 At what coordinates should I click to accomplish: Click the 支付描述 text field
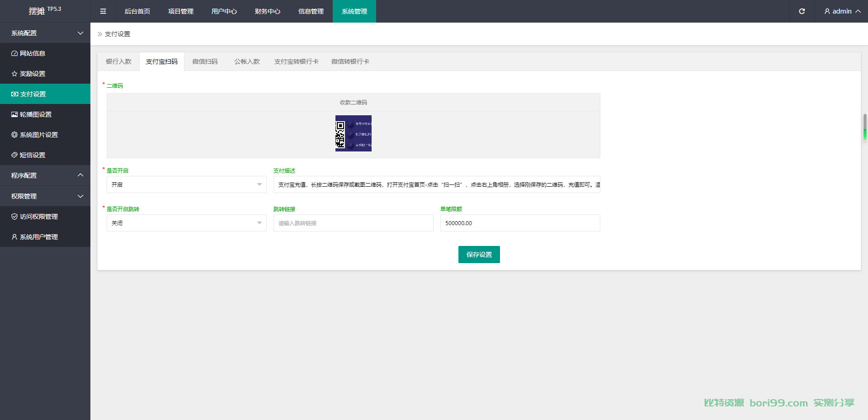point(437,184)
